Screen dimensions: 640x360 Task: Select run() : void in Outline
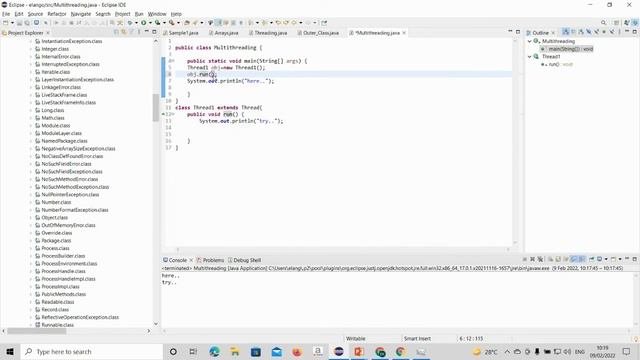pos(560,64)
